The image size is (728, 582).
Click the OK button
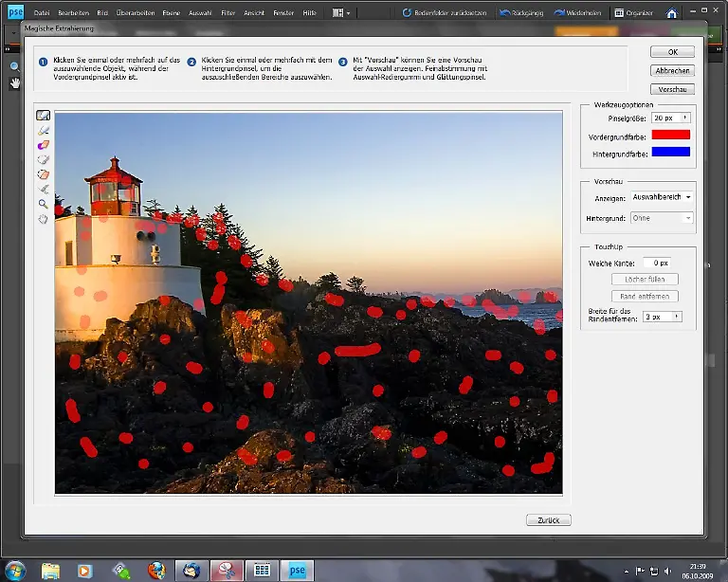[673, 52]
